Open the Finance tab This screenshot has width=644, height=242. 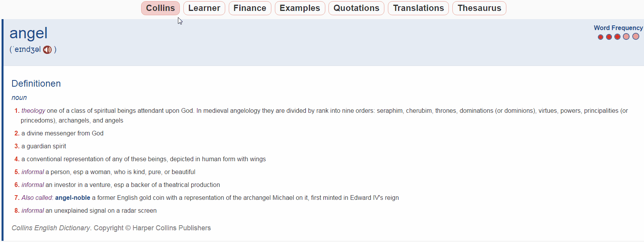coord(250,8)
